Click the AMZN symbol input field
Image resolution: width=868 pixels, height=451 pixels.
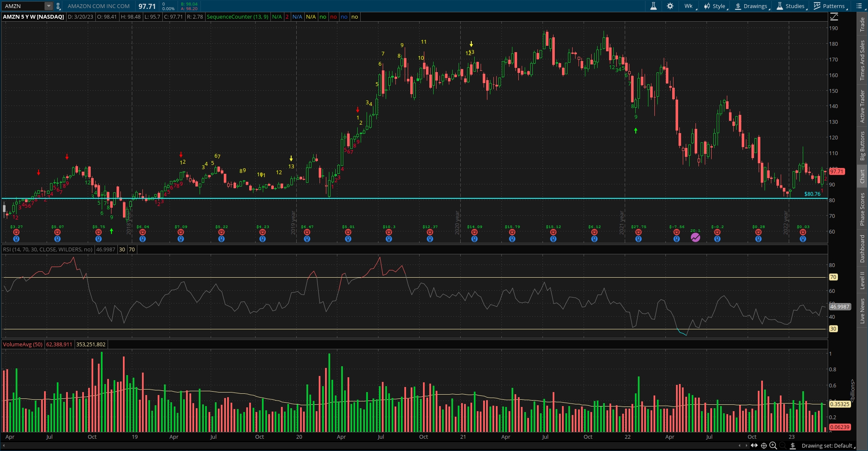(x=23, y=6)
